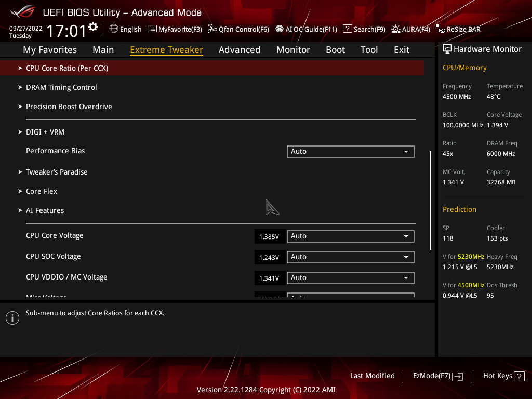Select the Extreme Tweaker tab
The width and height of the screenshot is (532, 399).
166,50
